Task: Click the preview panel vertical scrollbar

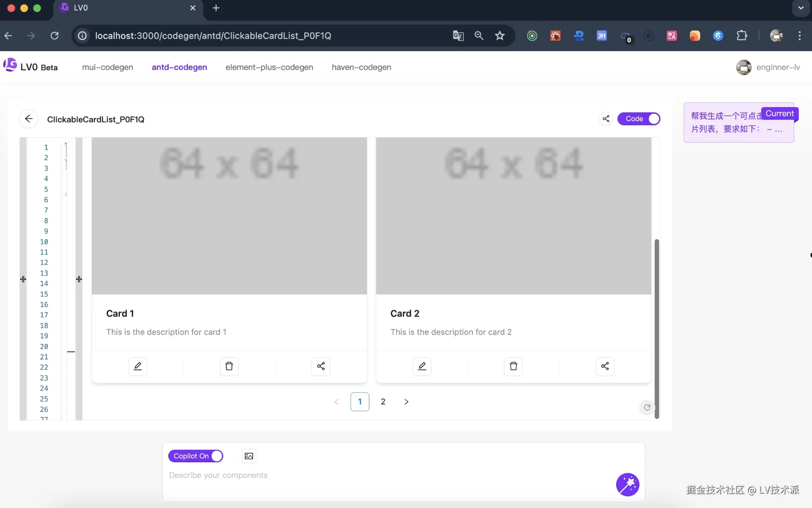Action: pyautogui.click(x=657, y=328)
